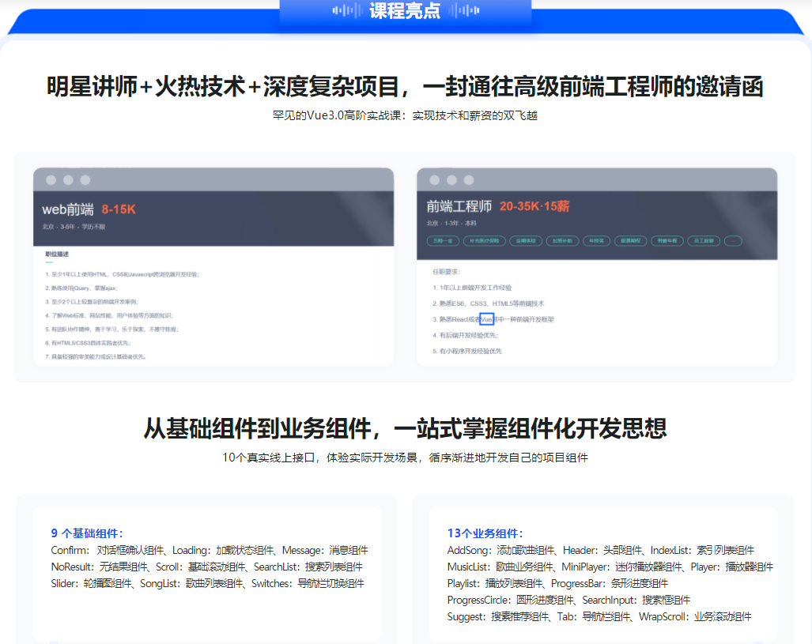Click the 员工旅游 benefit tag
812x644 pixels.
(701, 241)
